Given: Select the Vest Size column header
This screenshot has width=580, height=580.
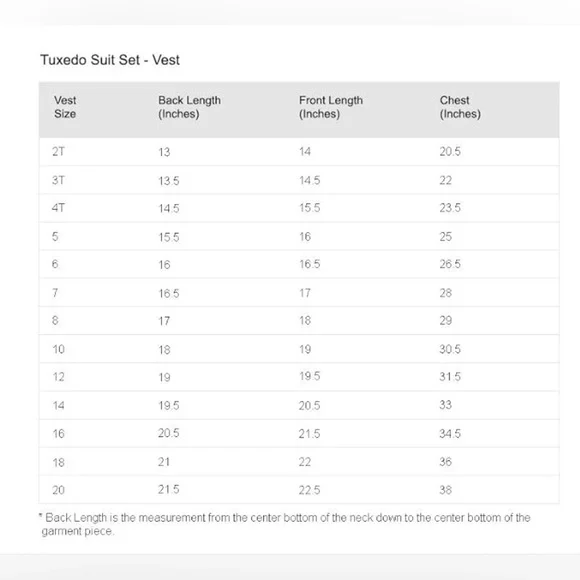Looking at the screenshot, I should coord(65,107).
